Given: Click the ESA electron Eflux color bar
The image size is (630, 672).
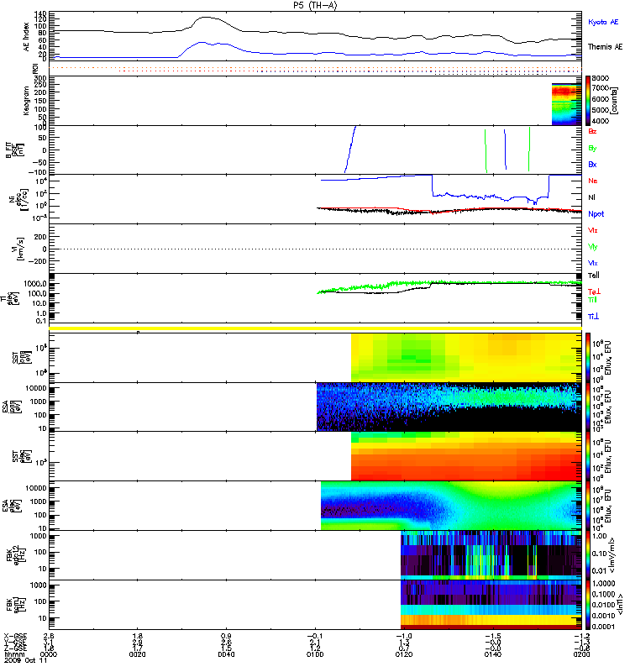Looking at the screenshot, I should click(588, 506).
